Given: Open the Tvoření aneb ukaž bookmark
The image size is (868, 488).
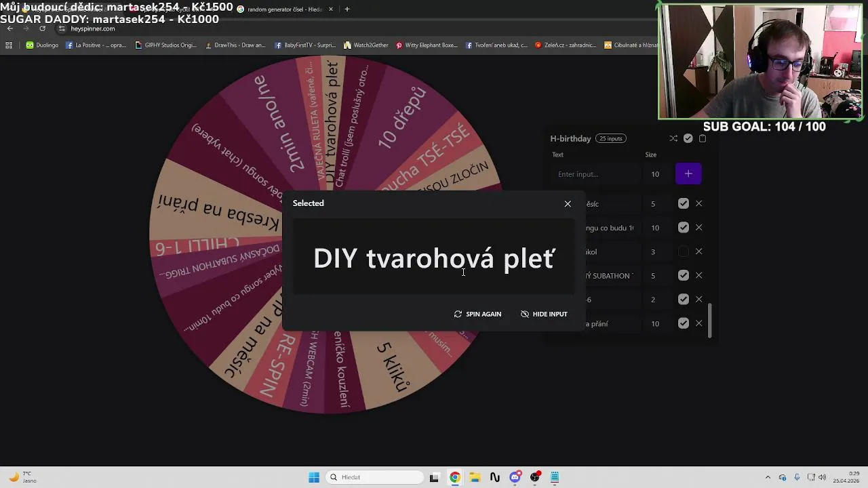Looking at the screenshot, I should pyautogui.click(x=496, y=45).
